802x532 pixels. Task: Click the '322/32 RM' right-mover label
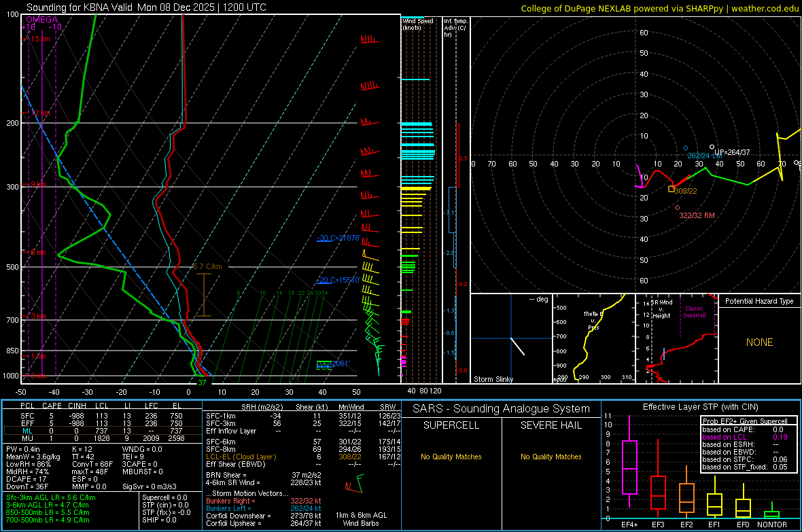697,215
